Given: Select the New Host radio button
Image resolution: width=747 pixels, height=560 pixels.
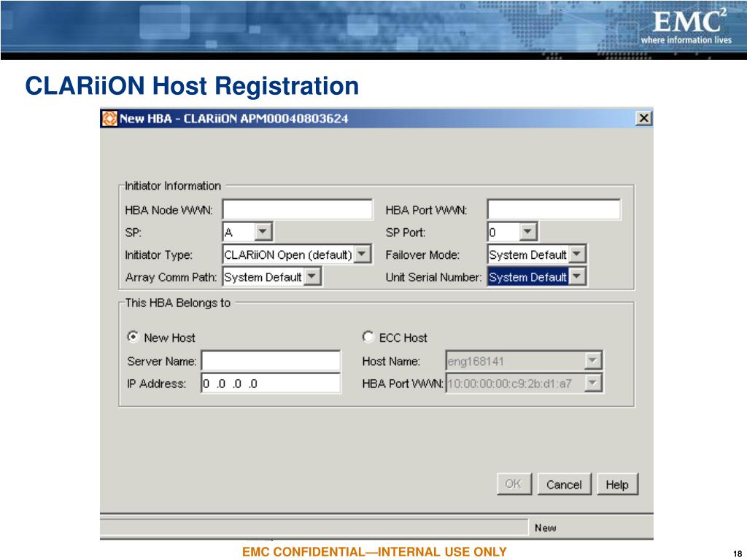Looking at the screenshot, I should [133, 337].
